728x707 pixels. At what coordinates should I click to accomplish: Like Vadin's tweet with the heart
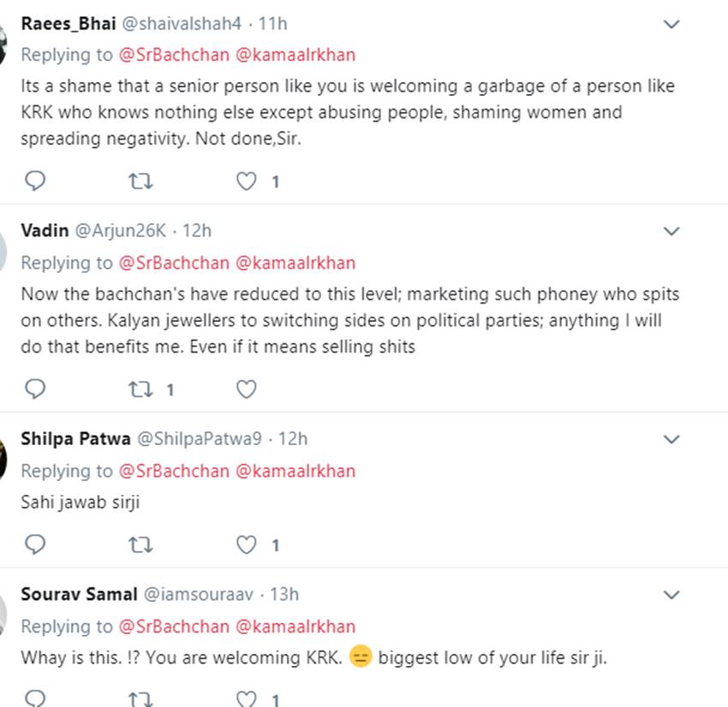point(246,389)
